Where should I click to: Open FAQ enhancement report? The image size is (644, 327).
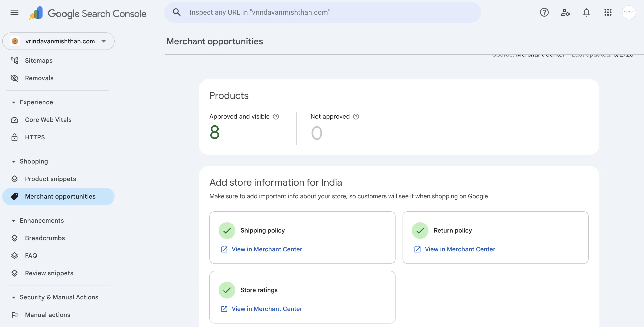click(58, 256)
